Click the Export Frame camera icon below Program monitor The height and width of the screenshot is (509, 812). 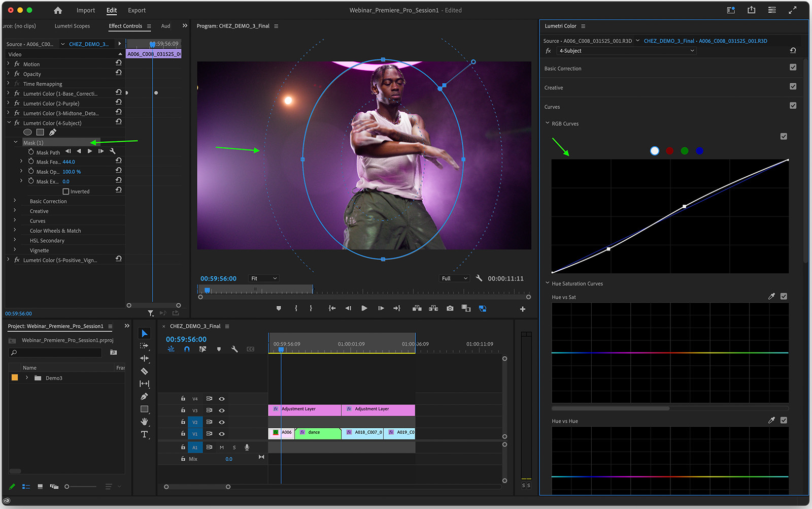(449, 308)
